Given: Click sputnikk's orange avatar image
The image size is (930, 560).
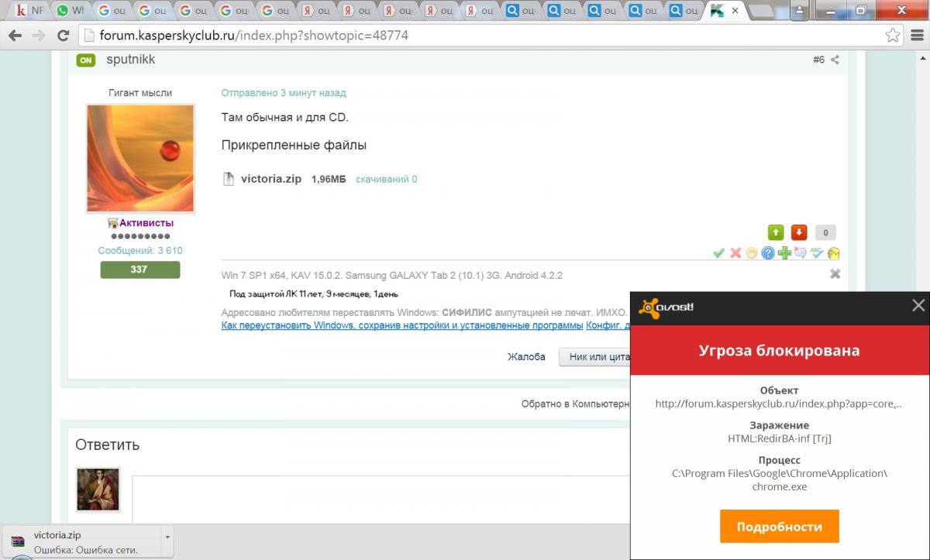Looking at the screenshot, I should tap(140, 159).
